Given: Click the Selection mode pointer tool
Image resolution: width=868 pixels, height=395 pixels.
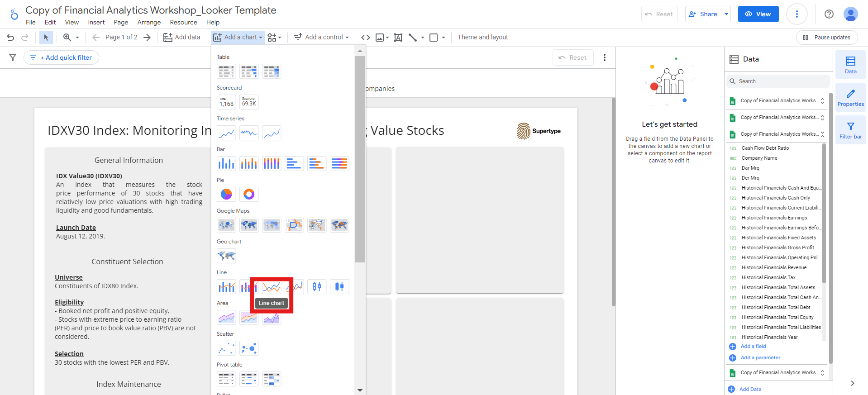Looking at the screenshot, I should tap(46, 38).
